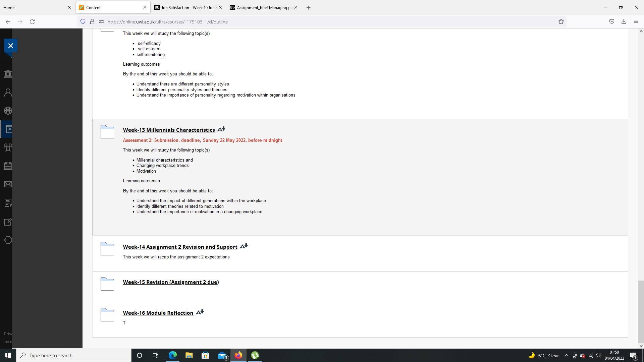Click the Windows taskbar search box
Screen dimensions: 644x362
74,355
